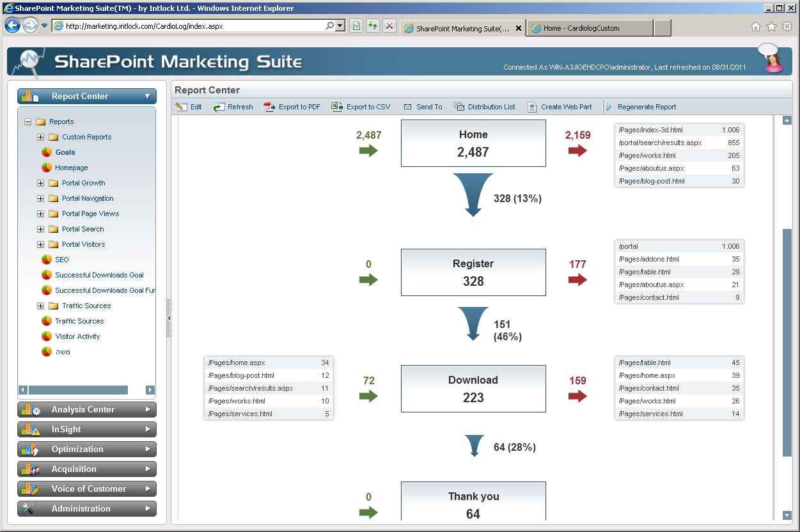
Task: Click the compatibility view icon
Action: pyautogui.click(x=357, y=26)
